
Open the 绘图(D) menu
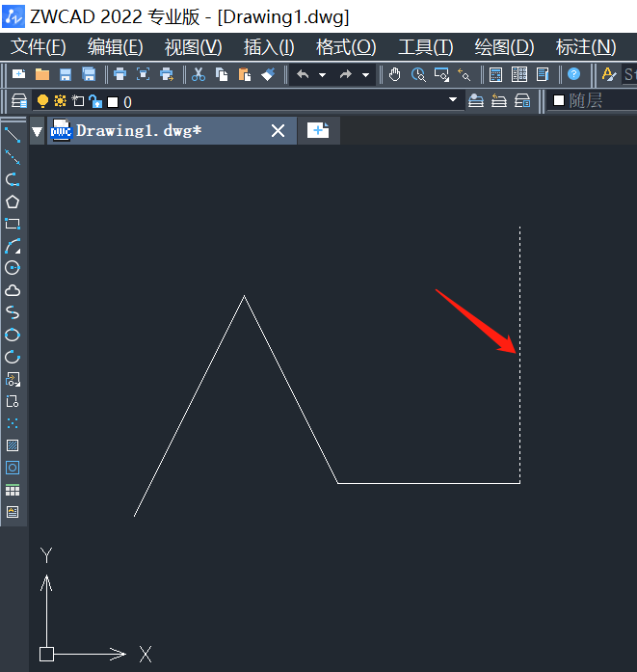504,47
